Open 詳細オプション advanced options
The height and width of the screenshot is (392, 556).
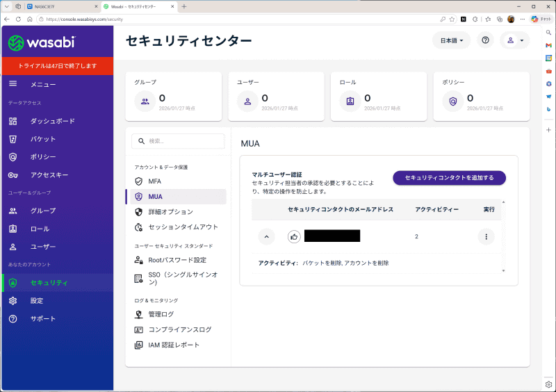(x=178, y=212)
